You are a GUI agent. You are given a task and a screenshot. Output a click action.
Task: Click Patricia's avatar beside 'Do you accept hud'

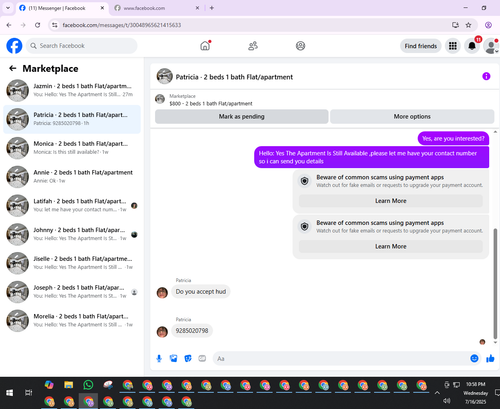(x=162, y=293)
